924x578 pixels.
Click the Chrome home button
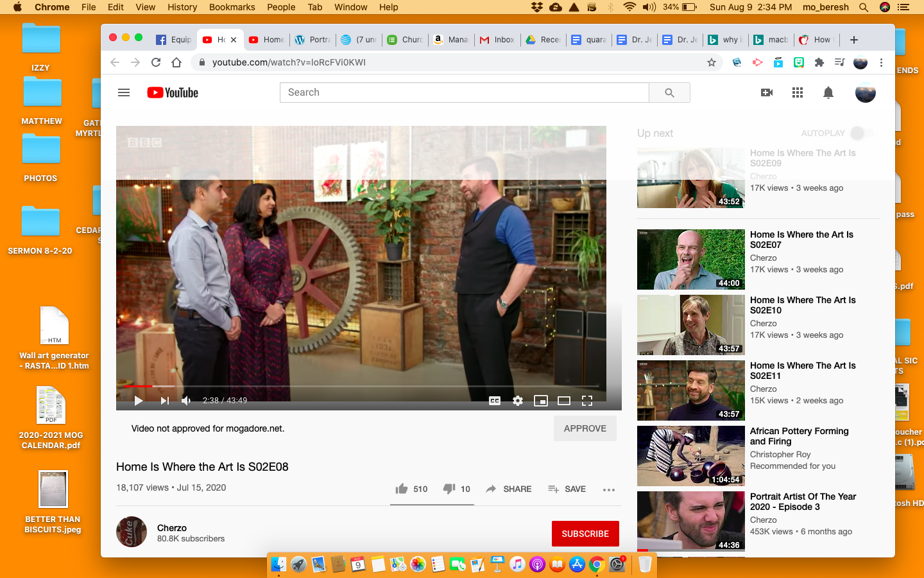pyautogui.click(x=176, y=62)
